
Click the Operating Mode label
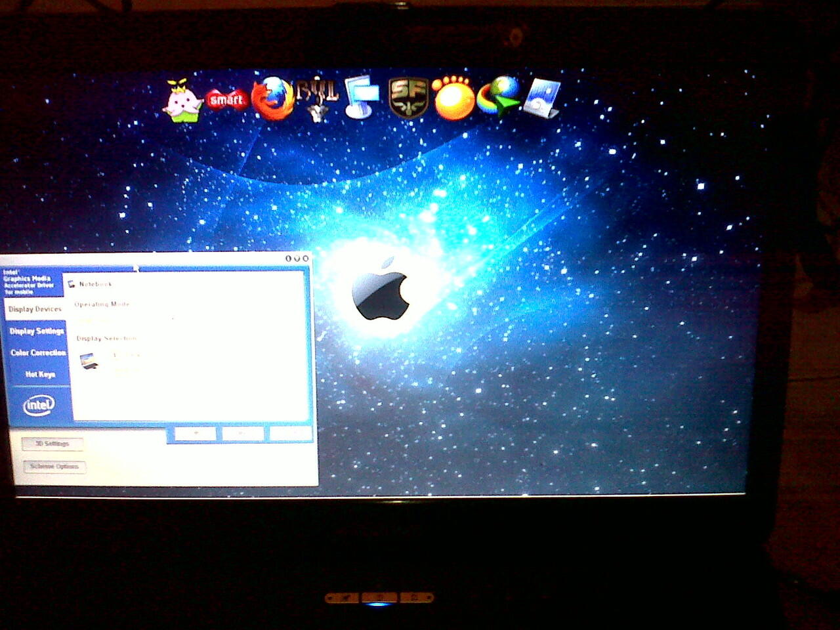click(x=102, y=304)
